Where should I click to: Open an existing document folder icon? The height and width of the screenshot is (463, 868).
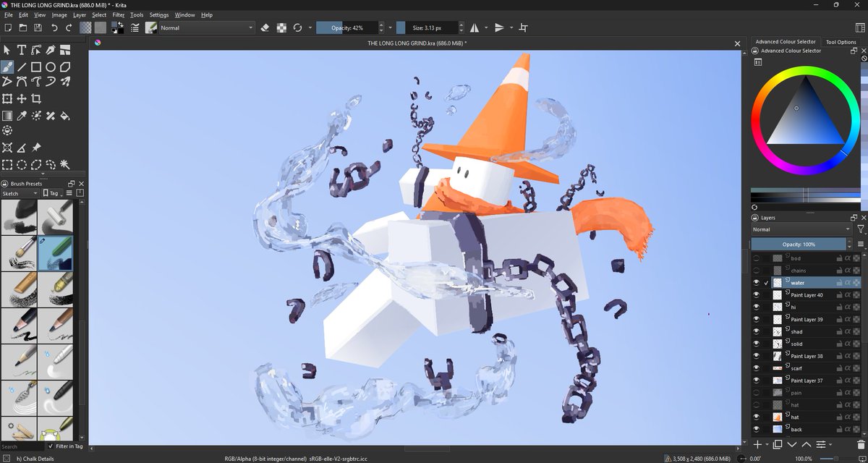click(23, 27)
